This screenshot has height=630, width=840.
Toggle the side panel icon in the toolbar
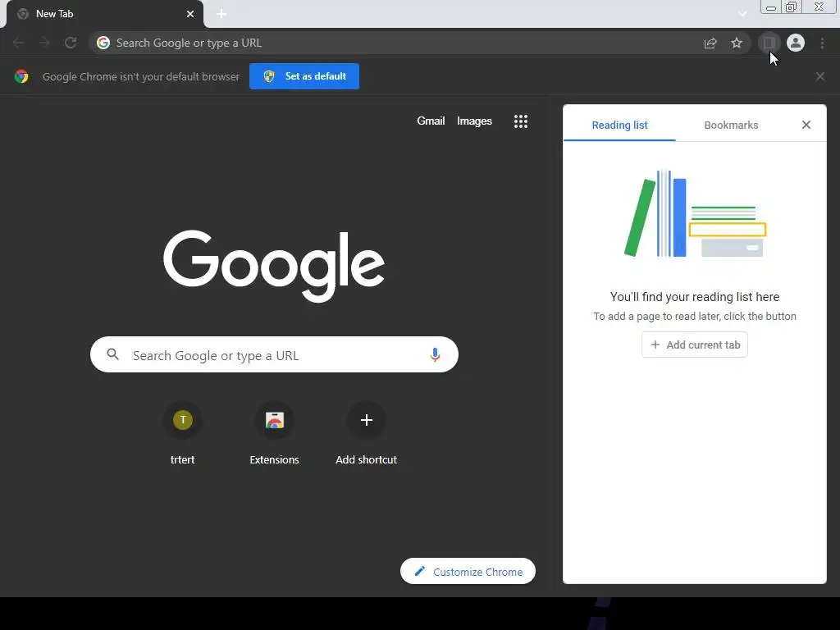769,43
